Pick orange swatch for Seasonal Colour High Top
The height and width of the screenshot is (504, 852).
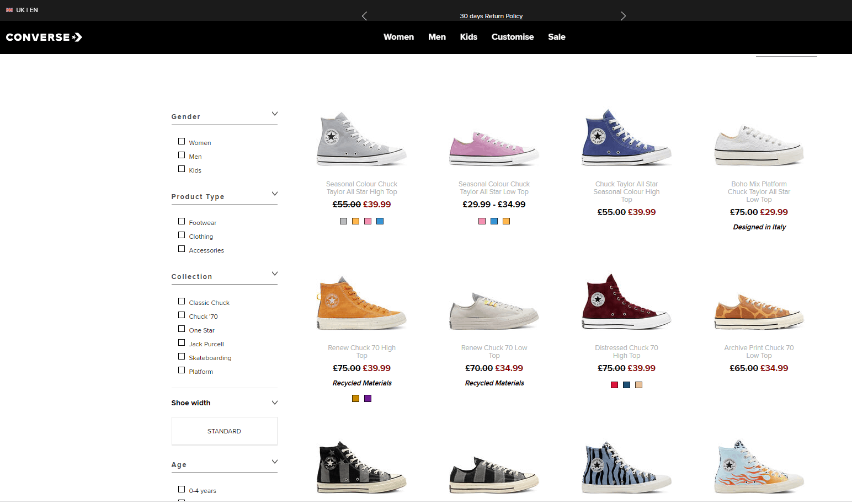355,221
